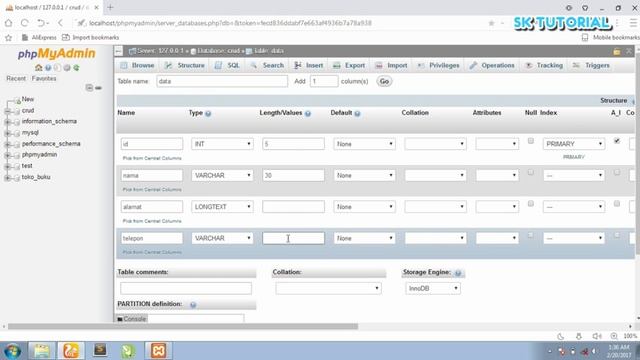Click Recent in navigation panel

click(x=16, y=78)
